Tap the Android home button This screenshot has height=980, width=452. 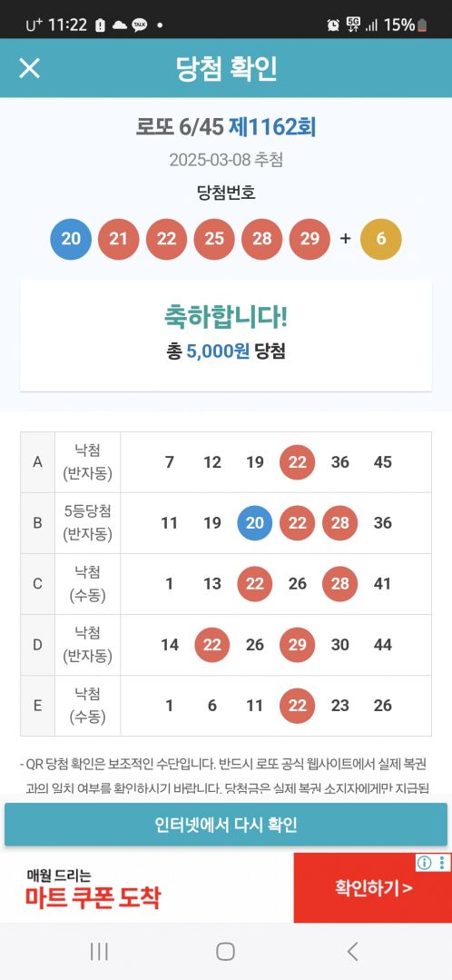click(225, 951)
